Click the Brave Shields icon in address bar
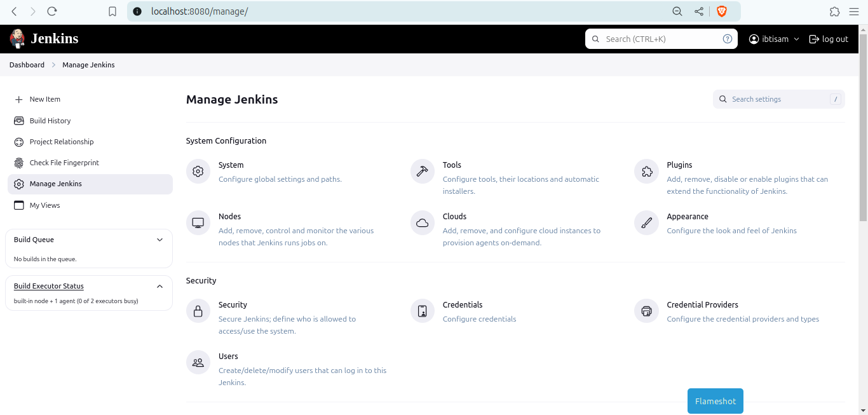This screenshot has height=415, width=868. click(721, 11)
